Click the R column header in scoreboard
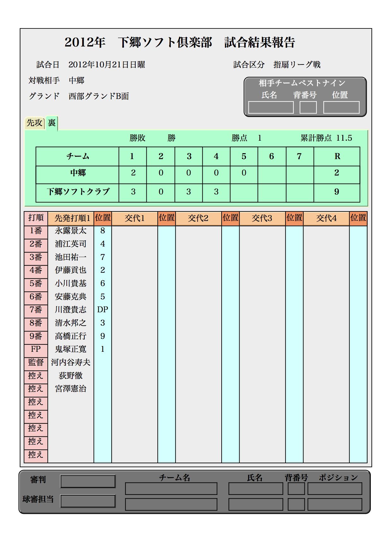 coord(337,156)
